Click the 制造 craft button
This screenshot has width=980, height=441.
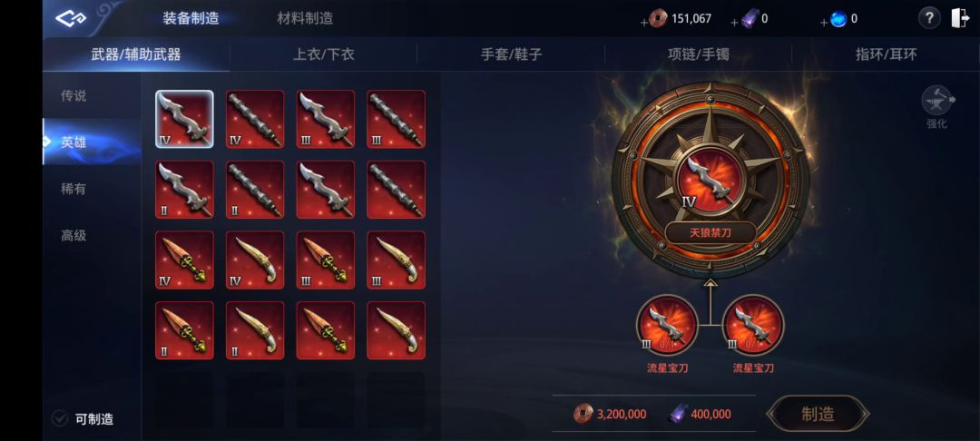818,414
